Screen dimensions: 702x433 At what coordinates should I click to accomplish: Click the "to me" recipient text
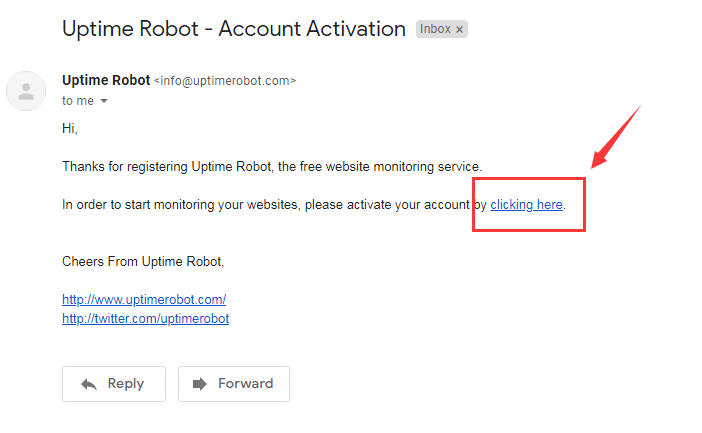[x=78, y=101]
